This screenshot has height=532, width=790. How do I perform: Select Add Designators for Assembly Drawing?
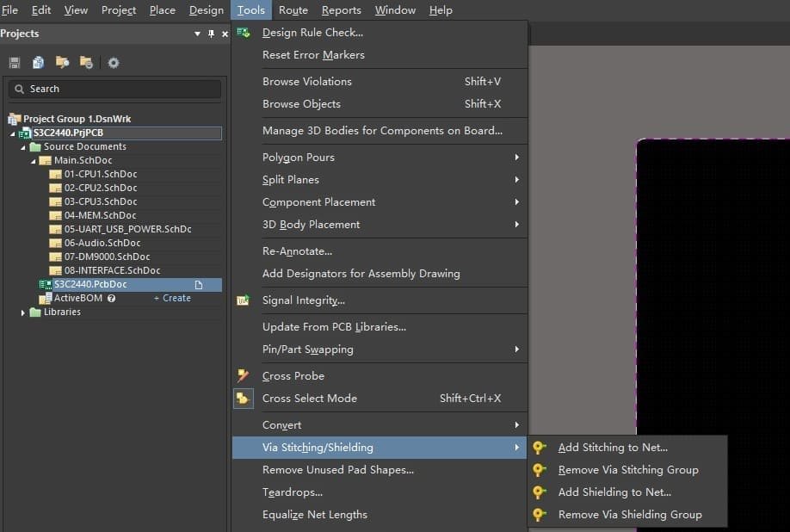click(x=380, y=274)
